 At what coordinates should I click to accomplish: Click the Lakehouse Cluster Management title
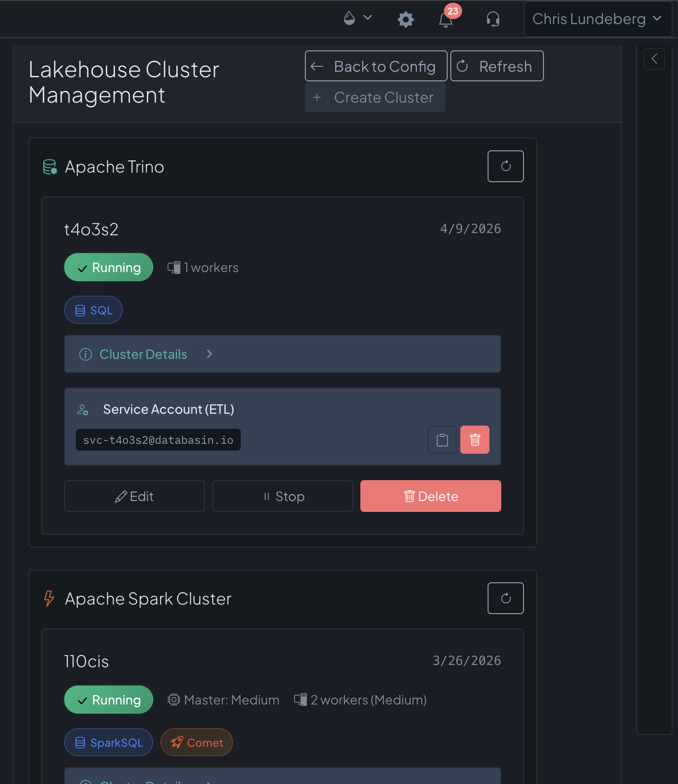coord(124,82)
